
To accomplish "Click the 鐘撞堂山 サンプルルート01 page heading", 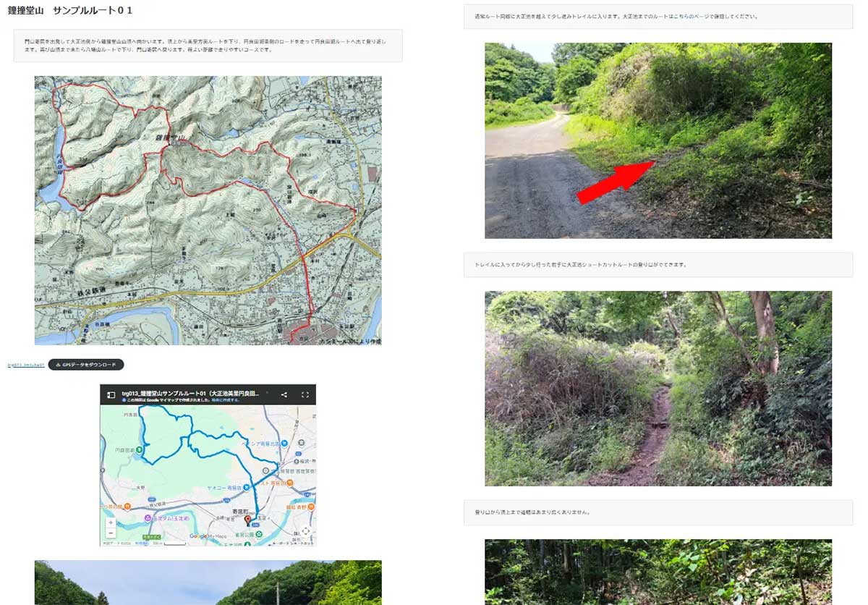I will (70, 11).
